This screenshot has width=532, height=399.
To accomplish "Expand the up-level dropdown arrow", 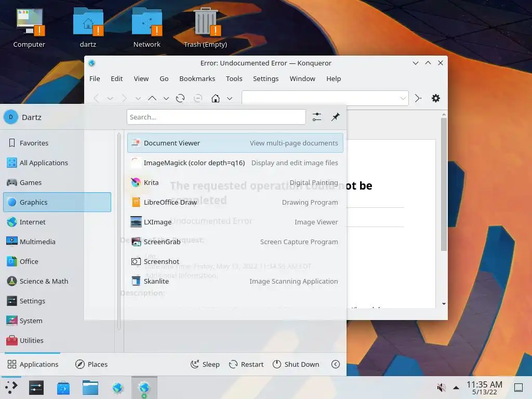I will [166, 98].
